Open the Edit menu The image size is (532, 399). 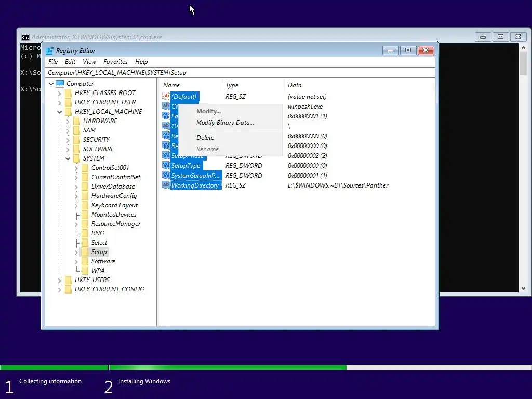pos(70,62)
